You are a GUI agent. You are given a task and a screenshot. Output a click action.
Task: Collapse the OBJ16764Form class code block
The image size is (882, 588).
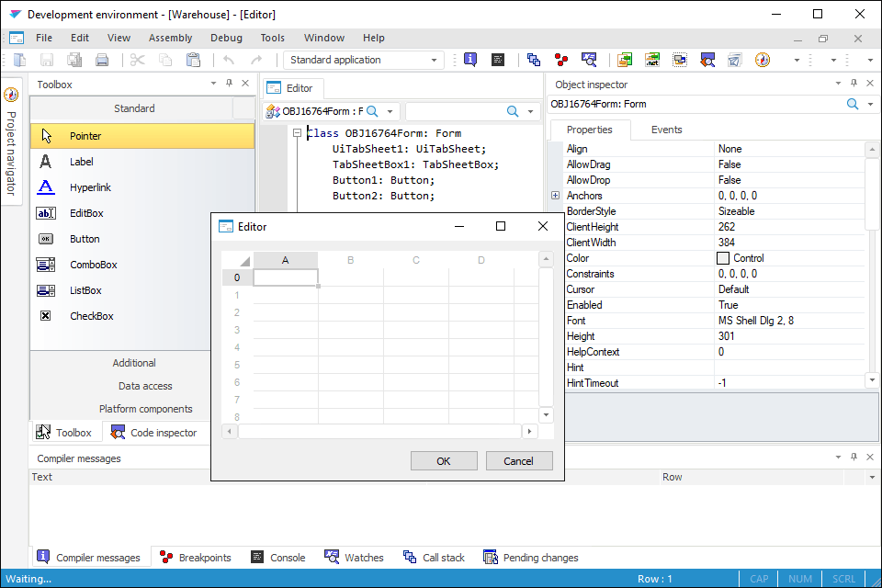click(297, 133)
